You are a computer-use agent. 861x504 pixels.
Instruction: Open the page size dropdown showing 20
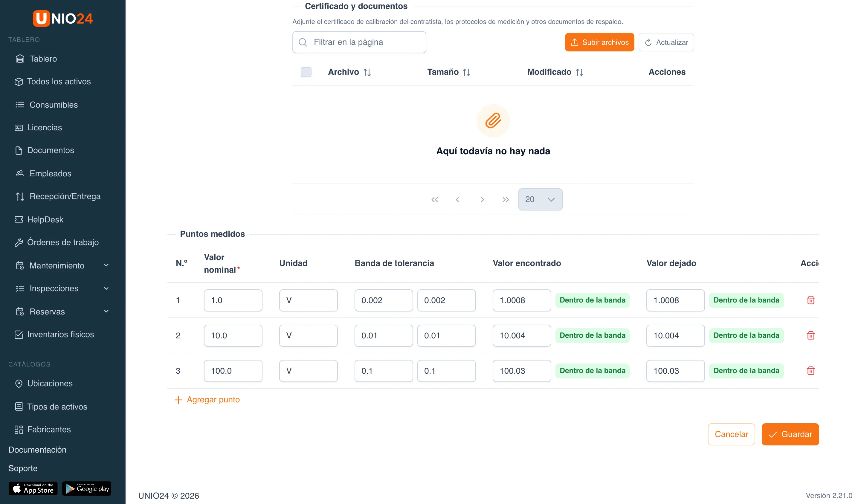click(x=540, y=199)
